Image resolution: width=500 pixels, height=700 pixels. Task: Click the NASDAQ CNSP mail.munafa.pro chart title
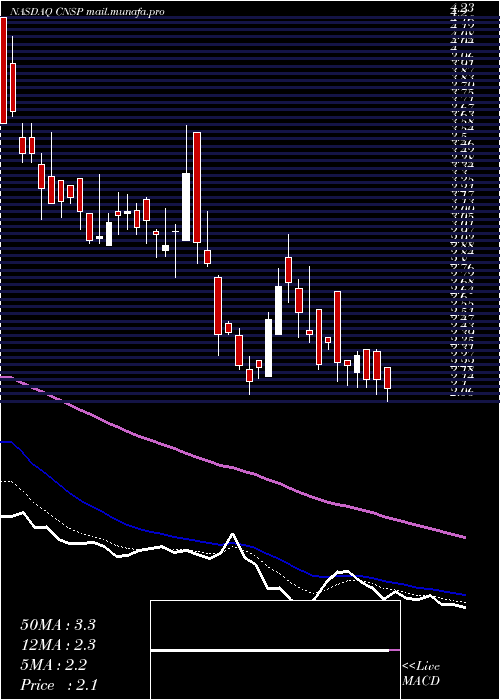click(x=87, y=12)
